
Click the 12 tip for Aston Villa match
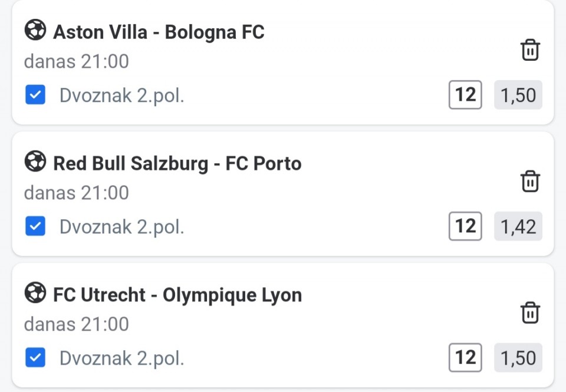click(x=465, y=95)
